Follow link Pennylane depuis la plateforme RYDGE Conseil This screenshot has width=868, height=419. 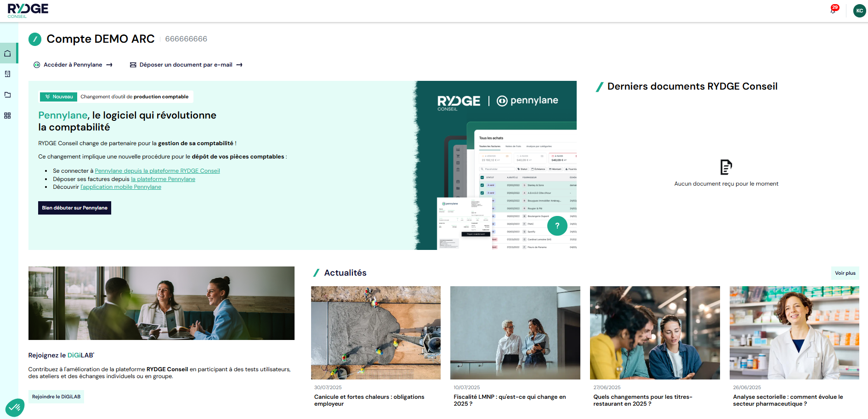click(157, 171)
